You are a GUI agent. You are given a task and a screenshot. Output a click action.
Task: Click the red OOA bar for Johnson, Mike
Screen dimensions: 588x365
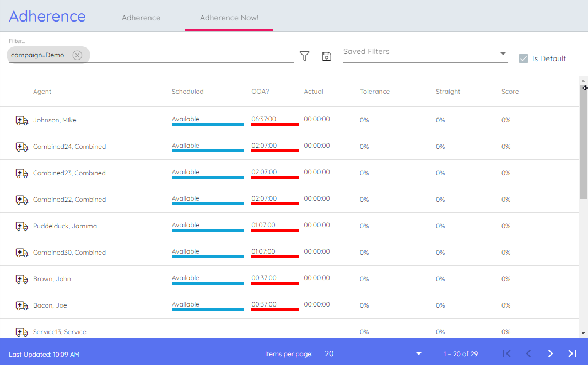[x=274, y=124]
